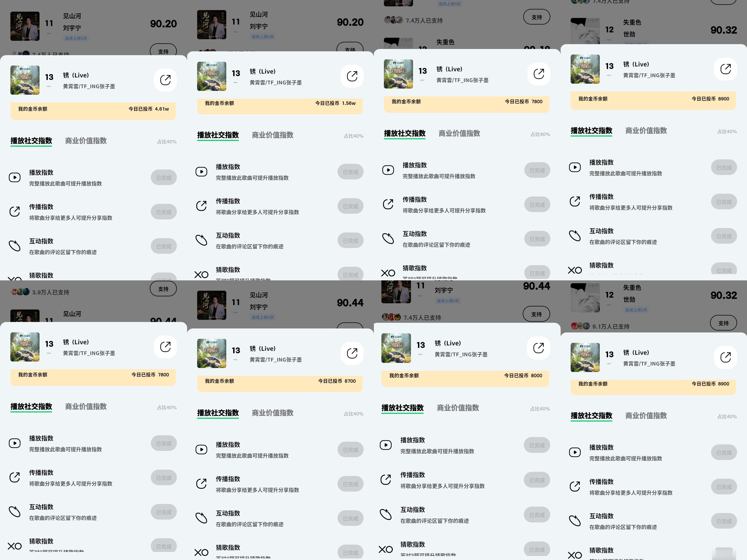Tap the share icon in the 4.61w coin panel
This screenshot has height=560, width=747.
[x=165, y=80]
